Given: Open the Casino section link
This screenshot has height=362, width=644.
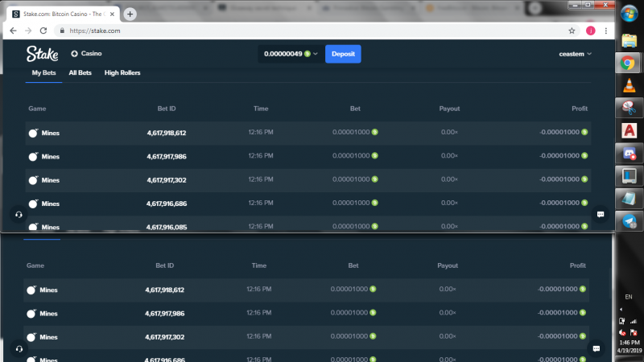Looking at the screenshot, I should 86,54.
